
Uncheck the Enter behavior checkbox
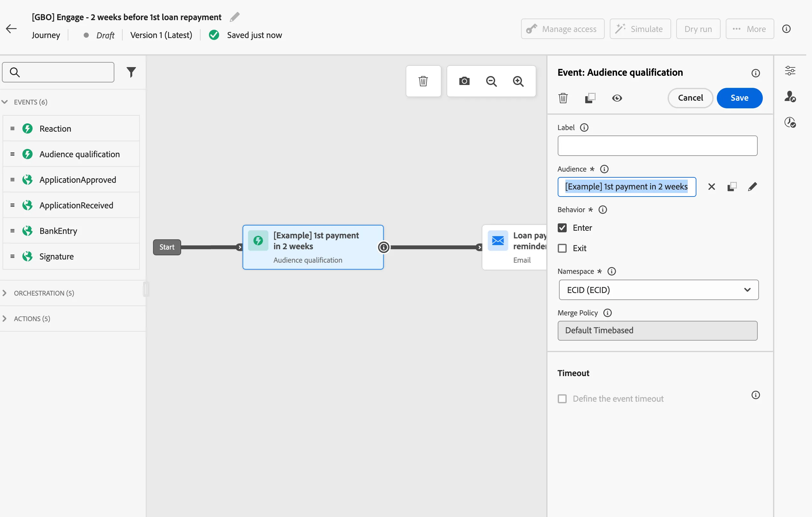pyautogui.click(x=562, y=228)
